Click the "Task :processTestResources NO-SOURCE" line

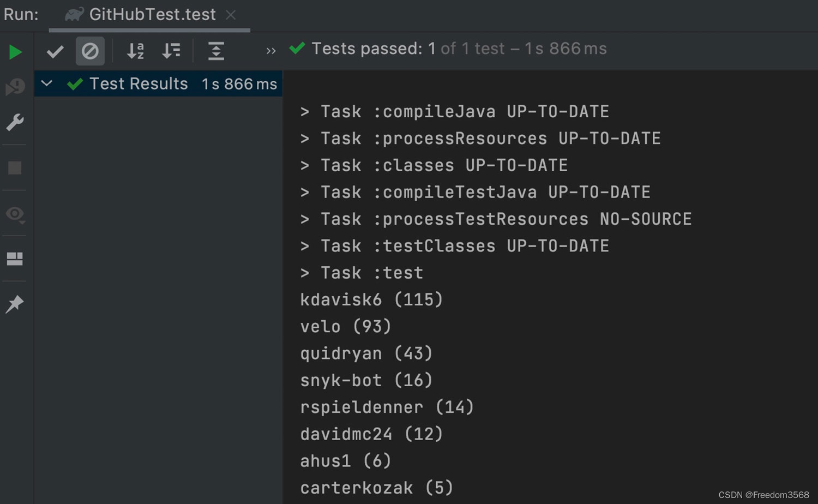[496, 219]
